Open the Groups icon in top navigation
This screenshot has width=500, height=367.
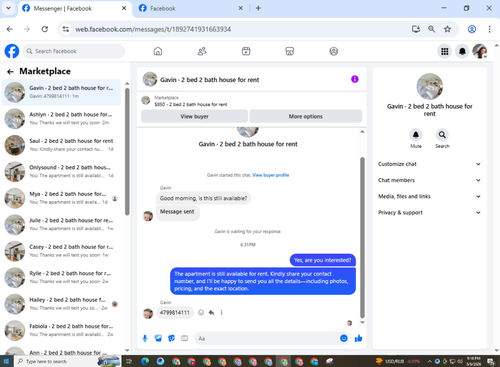(x=334, y=51)
